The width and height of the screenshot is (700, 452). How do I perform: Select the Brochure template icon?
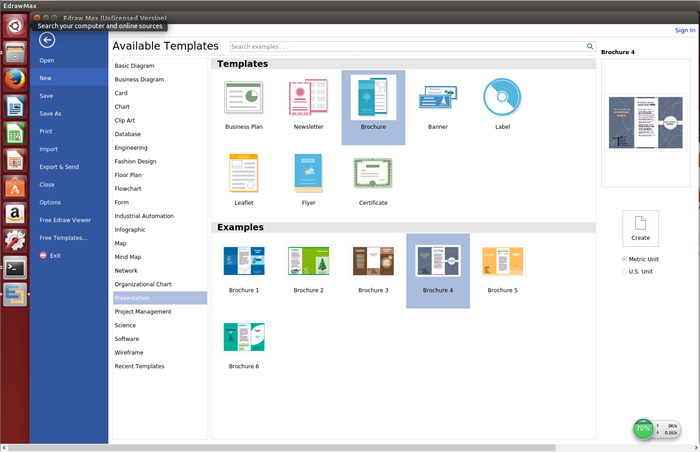[373, 97]
